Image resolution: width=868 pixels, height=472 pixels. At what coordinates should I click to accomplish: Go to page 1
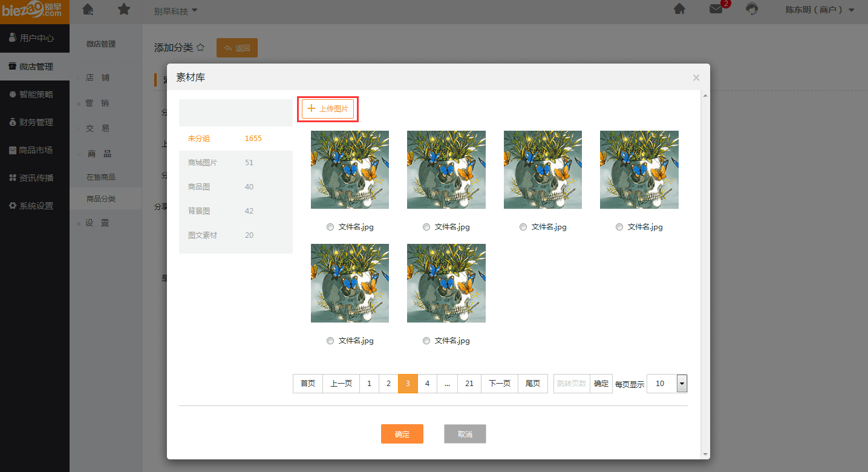(370, 384)
